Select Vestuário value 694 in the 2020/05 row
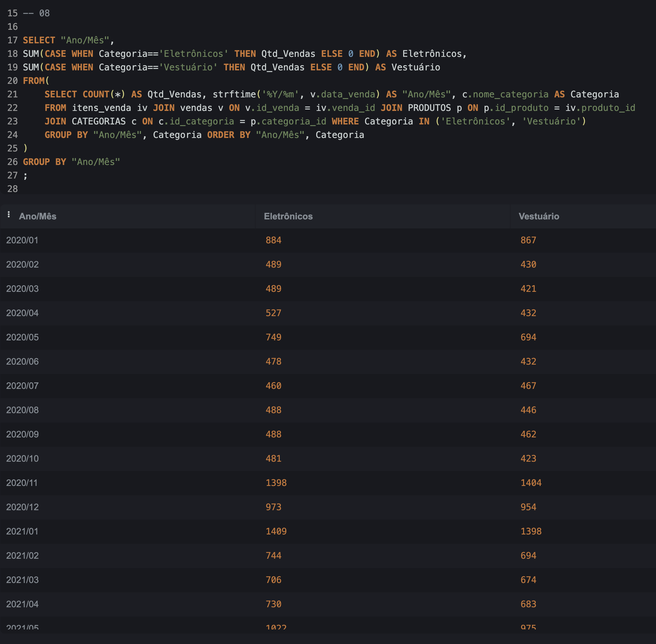Image resolution: width=656 pixels, height=644 pixels. click(x=528, y=337)
